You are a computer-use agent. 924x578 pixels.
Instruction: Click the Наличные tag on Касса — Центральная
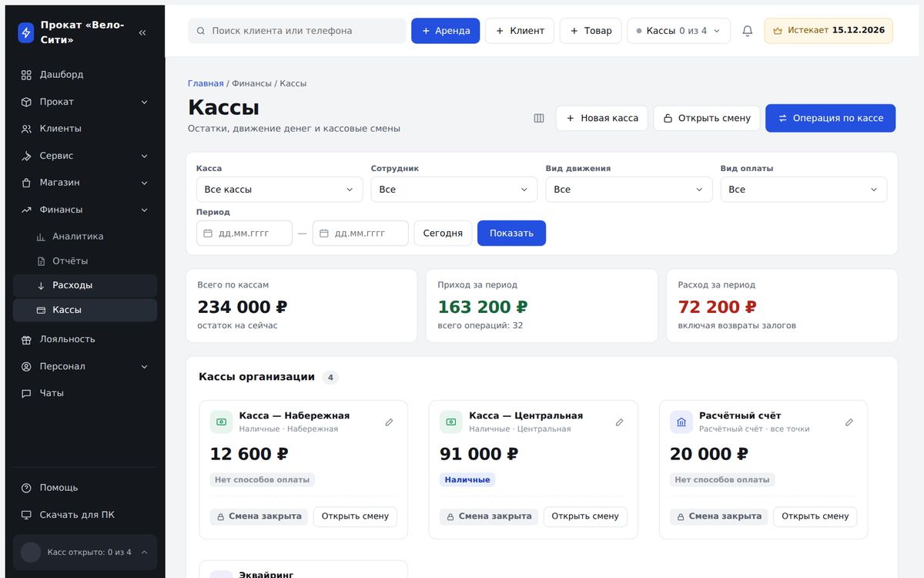[467, 479]
